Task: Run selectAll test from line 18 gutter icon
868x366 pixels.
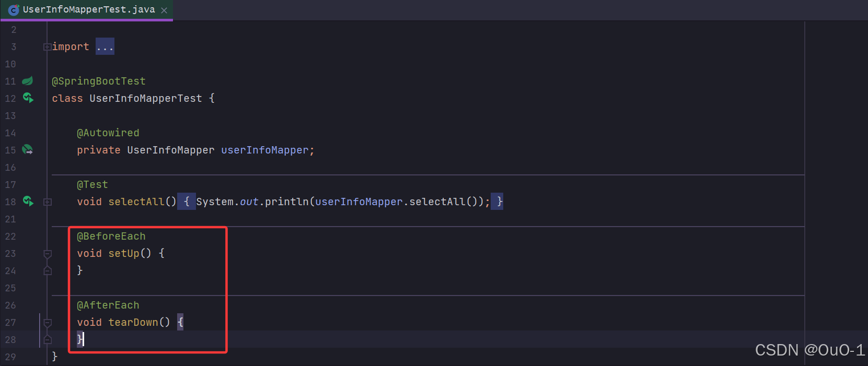Action: pyautogui.click(x=28, y=202)
